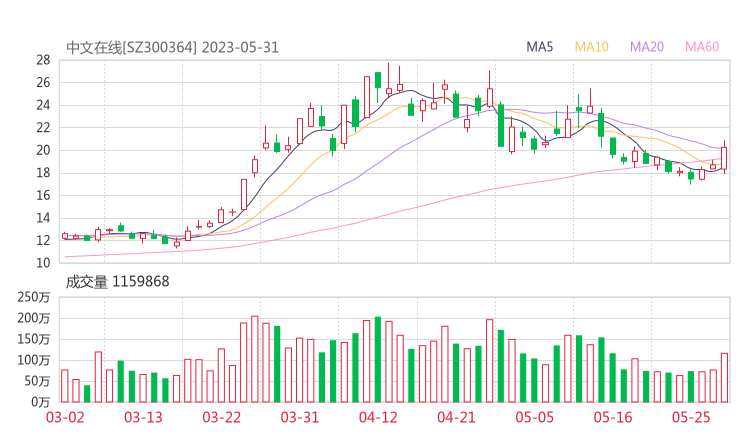
Task: Click the 28 price axis label
Action: point(43,60)
